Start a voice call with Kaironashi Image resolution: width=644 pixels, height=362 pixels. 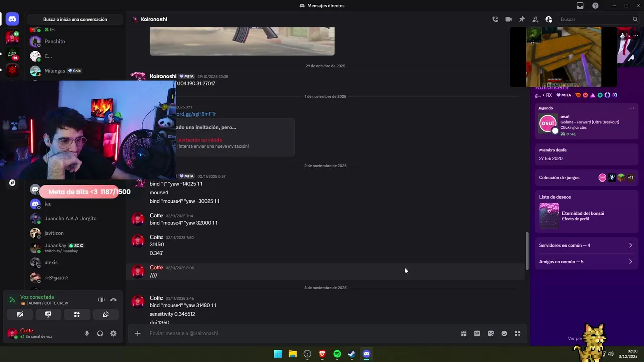(x=495, y=19)
